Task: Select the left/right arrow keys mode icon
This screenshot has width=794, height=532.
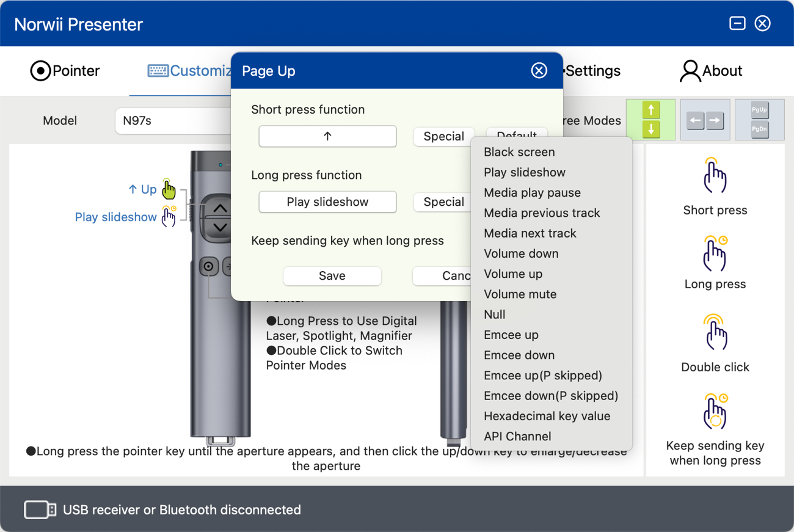Action: pyautogui.click(x=705, y=120)
